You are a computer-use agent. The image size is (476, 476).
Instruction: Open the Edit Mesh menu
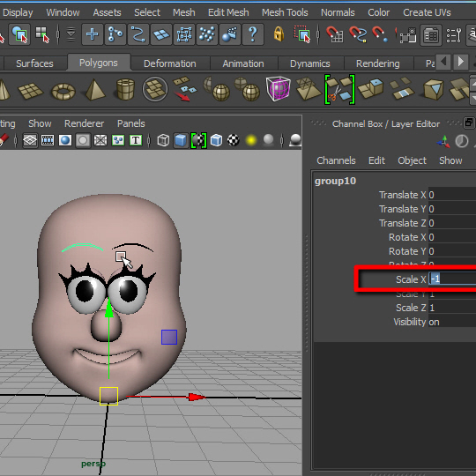[228, 12]
